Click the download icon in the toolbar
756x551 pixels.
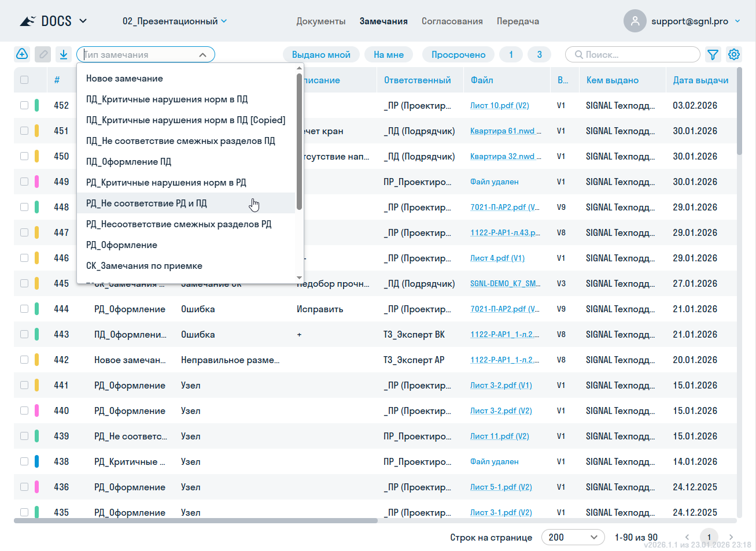pyautogui.click(x=64, y=54)
